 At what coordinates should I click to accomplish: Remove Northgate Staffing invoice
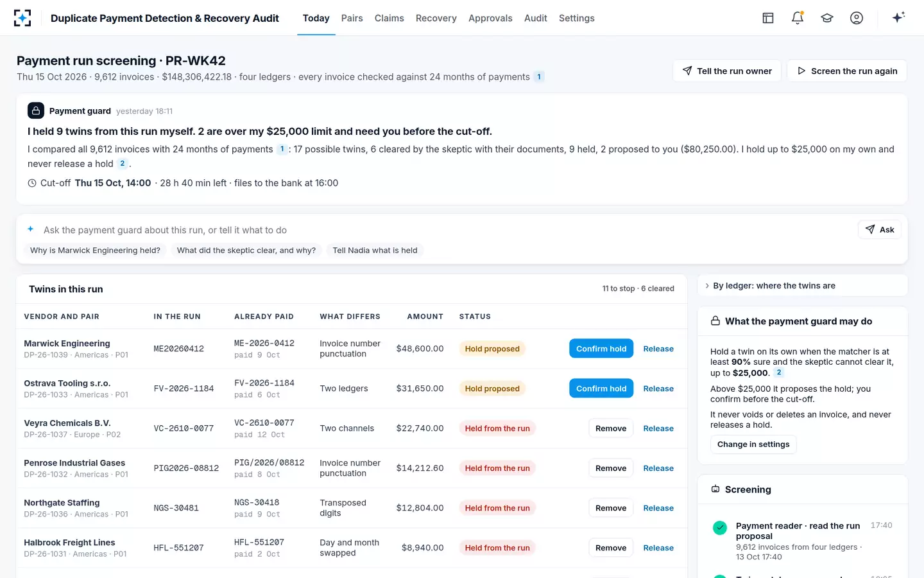point(611,508)
